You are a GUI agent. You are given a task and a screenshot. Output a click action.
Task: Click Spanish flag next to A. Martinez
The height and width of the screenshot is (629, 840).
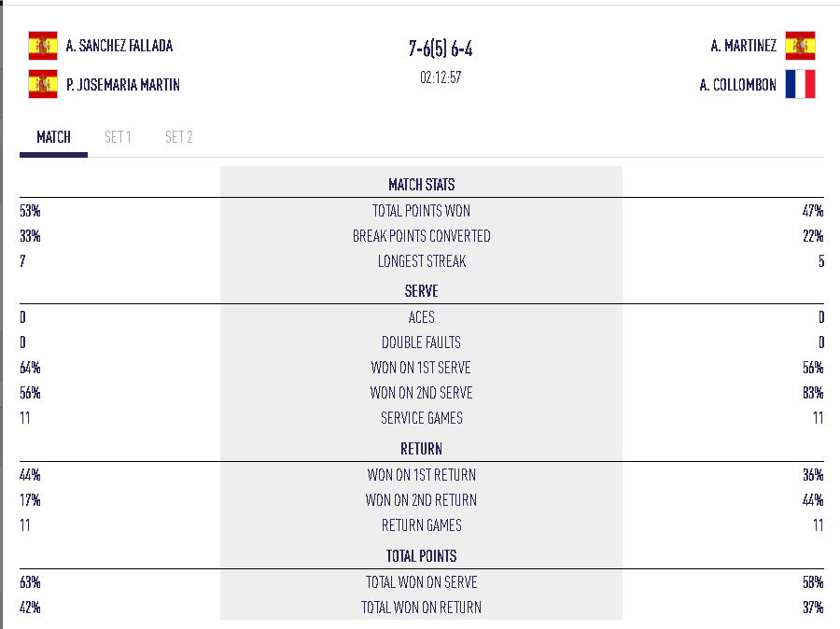pyautogui.click(x=800, y=46)
